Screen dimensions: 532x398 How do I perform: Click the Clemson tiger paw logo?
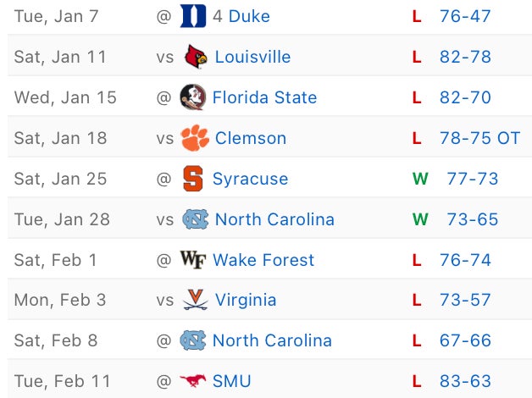[196, 138]
